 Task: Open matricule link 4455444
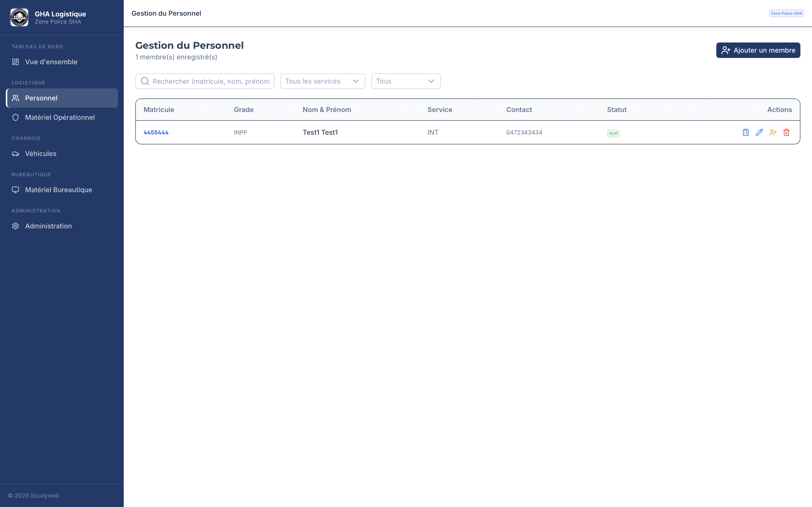point(156,133)
